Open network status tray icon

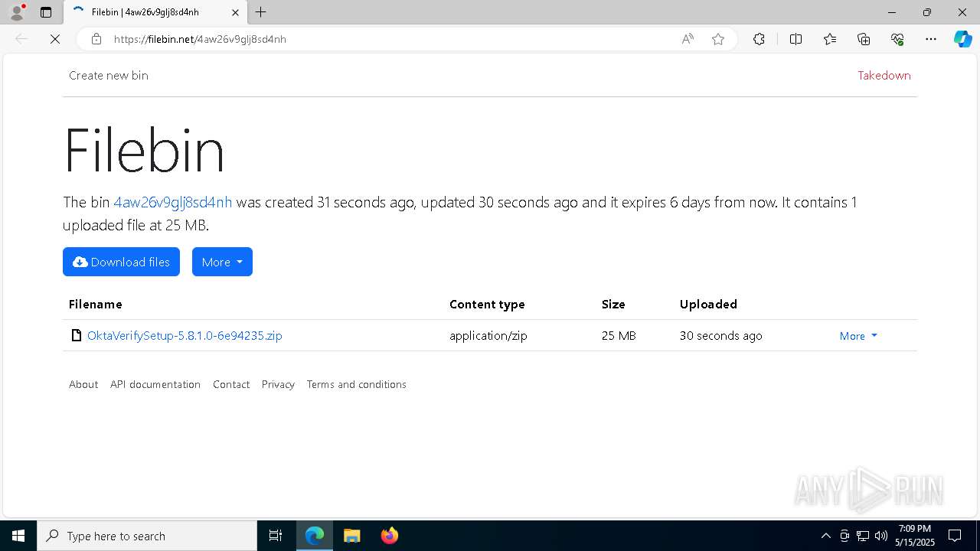[863, 536]
